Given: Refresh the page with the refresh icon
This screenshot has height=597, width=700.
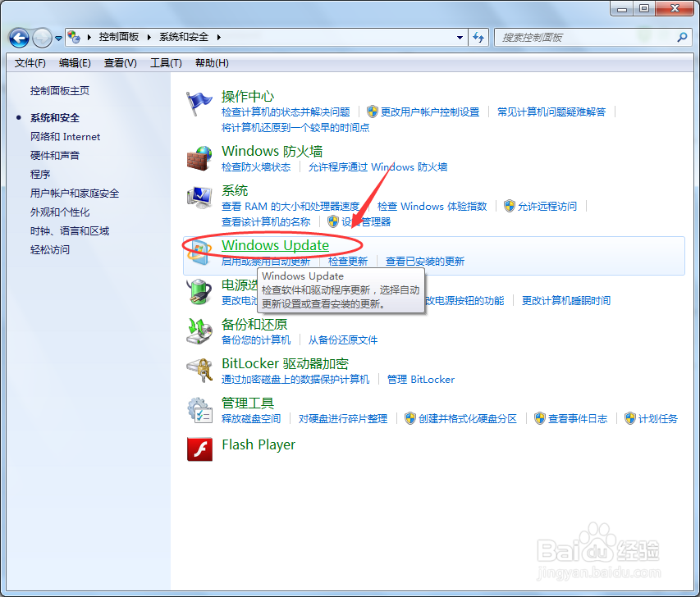Looking at the screenshot, I should 479,38.
